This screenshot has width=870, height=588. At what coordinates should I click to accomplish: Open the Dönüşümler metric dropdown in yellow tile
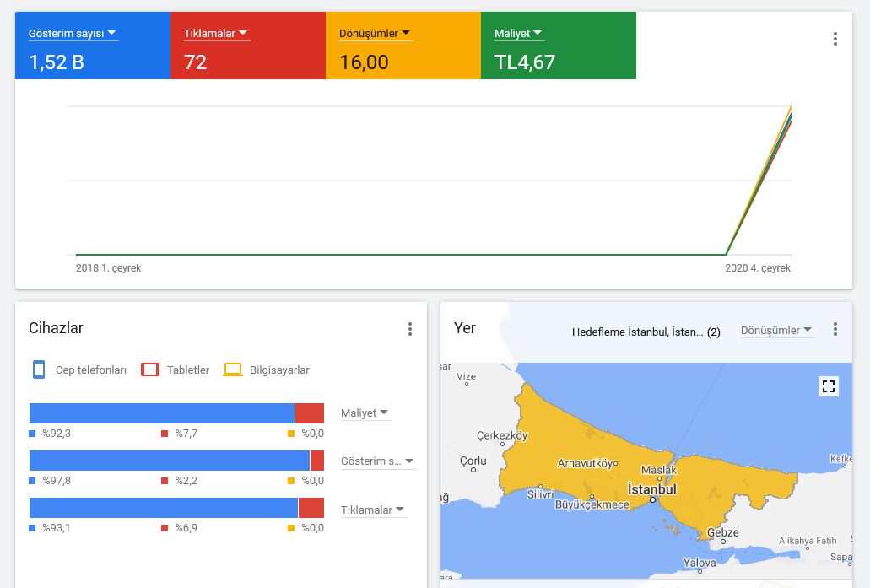[x=375, y=33]
